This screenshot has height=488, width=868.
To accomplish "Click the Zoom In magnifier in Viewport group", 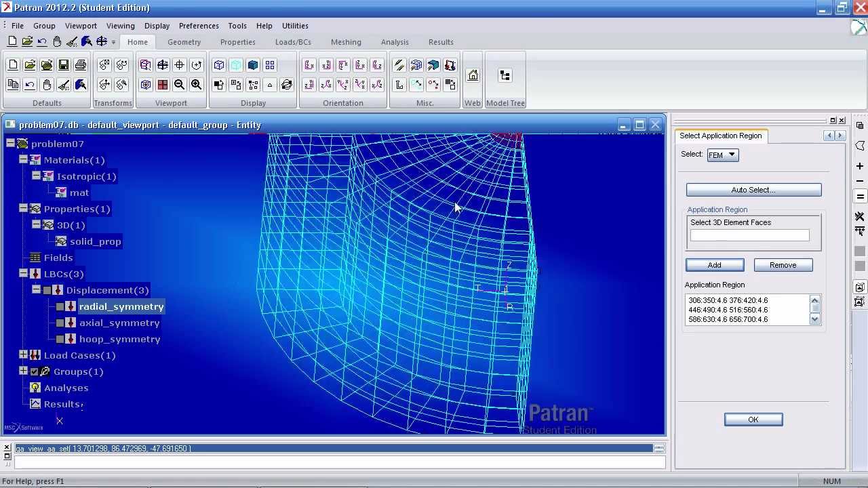I will pos(197,85).
